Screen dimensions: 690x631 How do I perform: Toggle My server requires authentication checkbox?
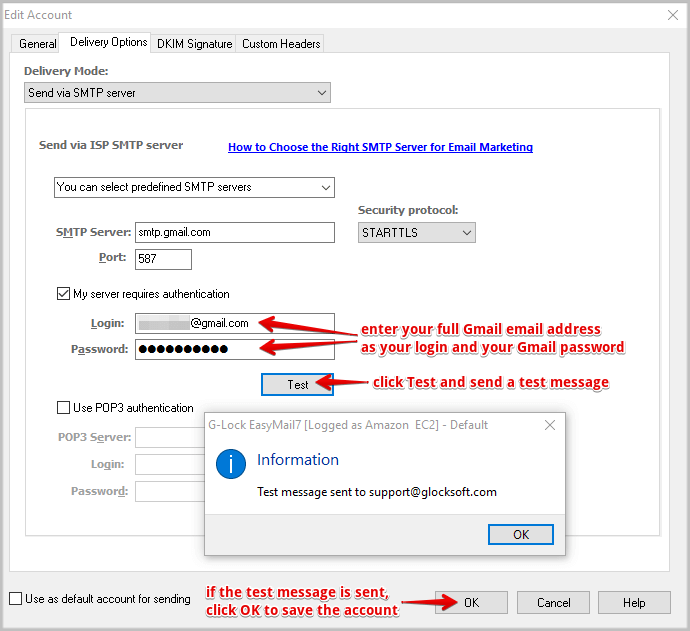tap(63, 293)
